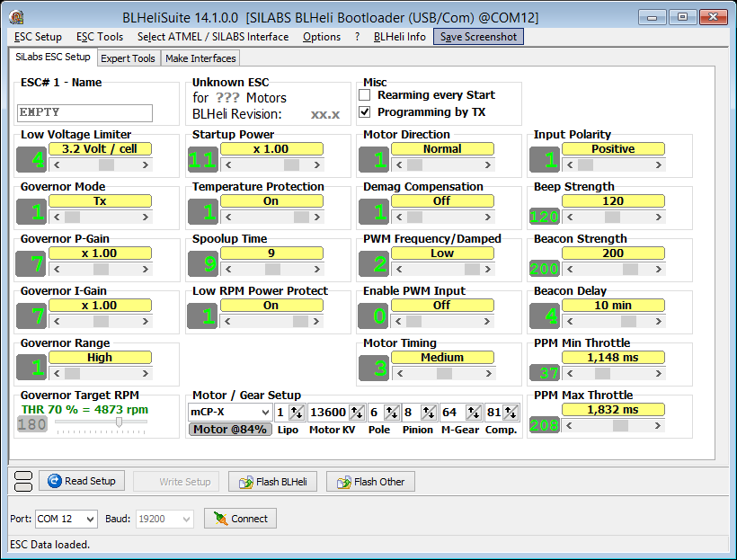Enable Rearming every Start checkbox
This screenshot has height=560, width=737.
[365, 95]
